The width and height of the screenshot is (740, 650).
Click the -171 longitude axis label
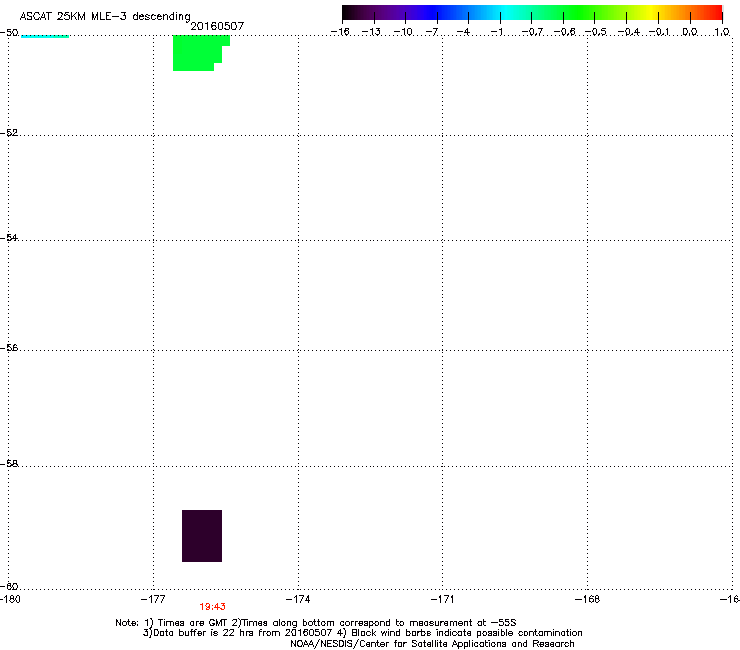(x=442, y=599)
